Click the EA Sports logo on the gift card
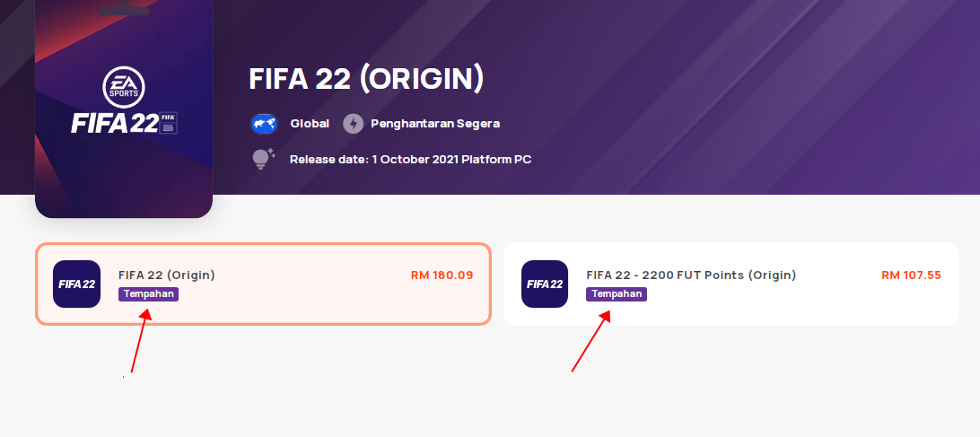This screenshot has height=437, width=980. [x=124, y=87]
